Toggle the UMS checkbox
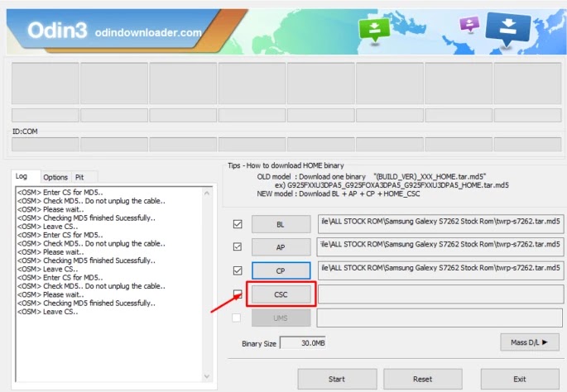Image resolution: width=567 pixels, height=392 pixels. click(x=237, y=318)
